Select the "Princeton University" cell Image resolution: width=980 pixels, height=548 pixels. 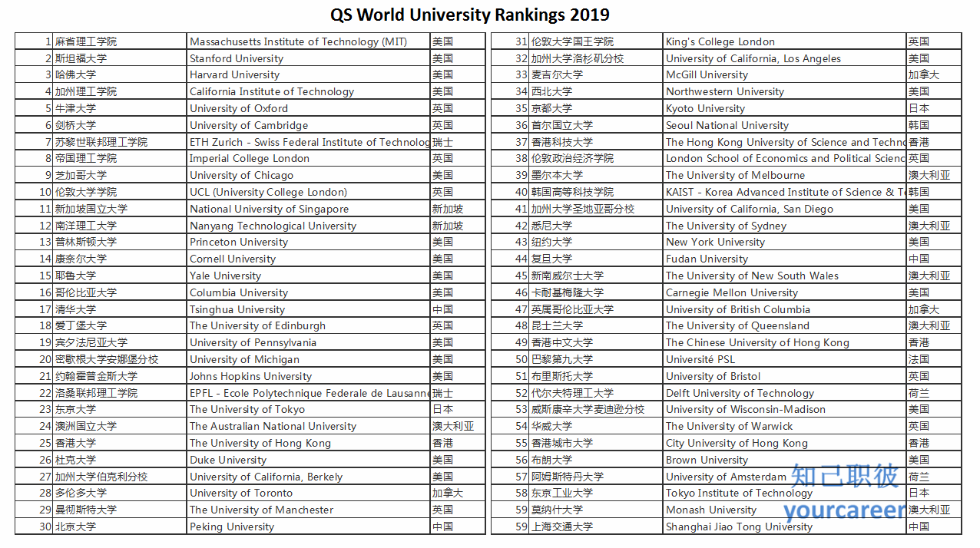coord(309,243)
